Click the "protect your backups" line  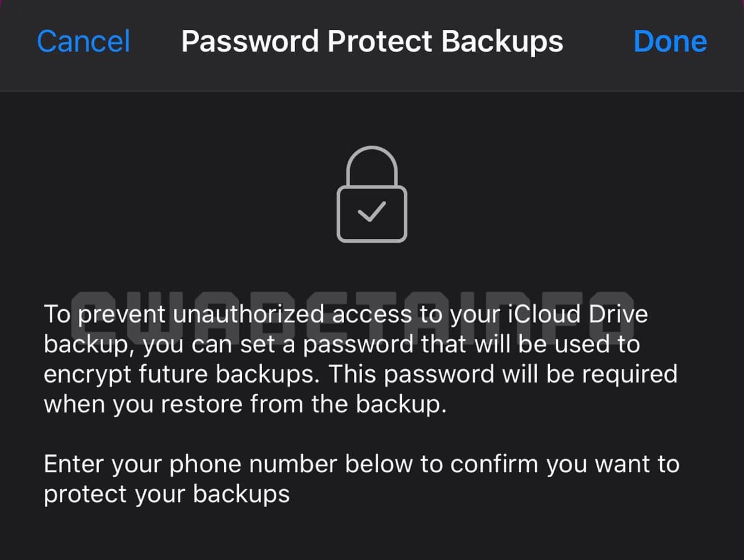(x=167, y=494)
